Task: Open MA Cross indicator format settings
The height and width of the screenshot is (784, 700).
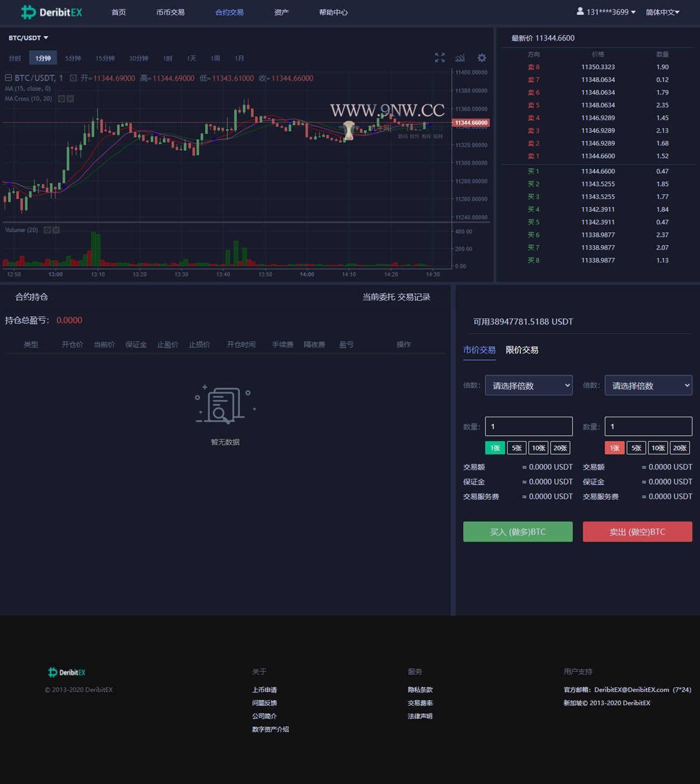Action: point(61,99)
